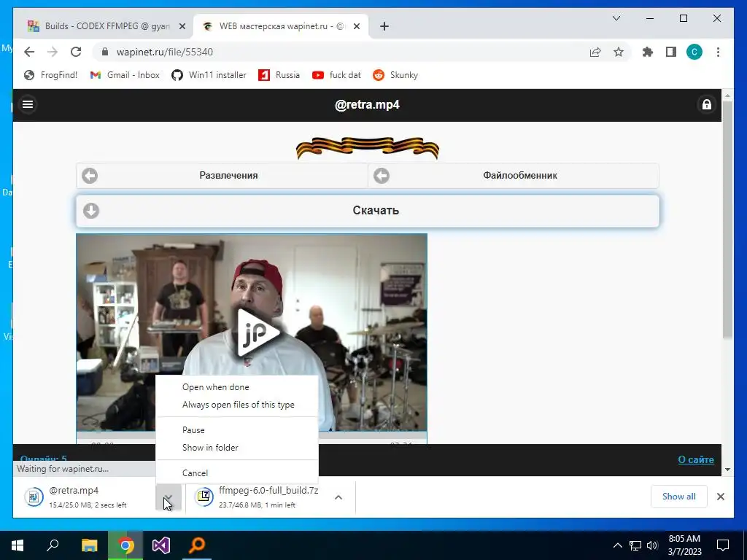Click the О сайте link
This screenshot has height=560, width=747.
coord(695,459)
